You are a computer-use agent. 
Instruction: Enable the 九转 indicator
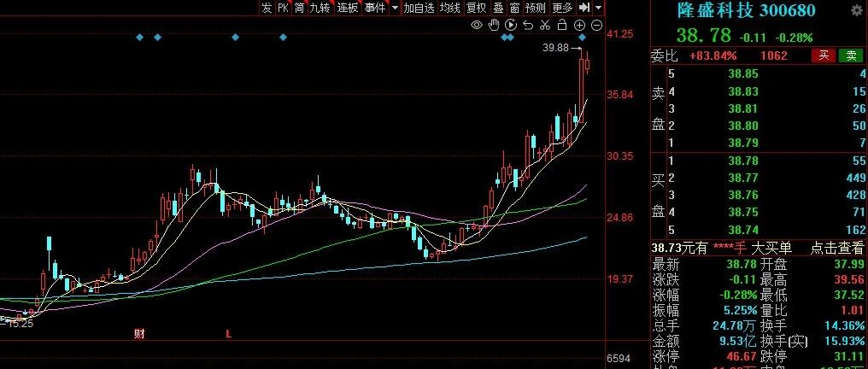[x=320, y=8]
